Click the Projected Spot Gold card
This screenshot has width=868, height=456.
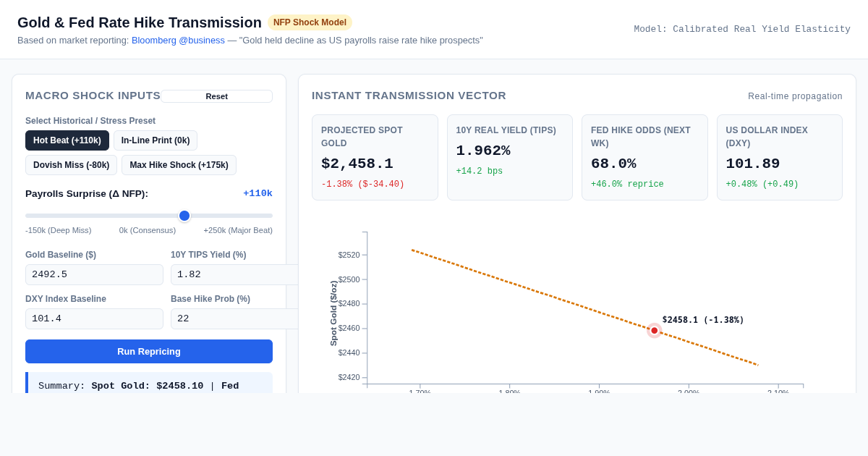375,157
